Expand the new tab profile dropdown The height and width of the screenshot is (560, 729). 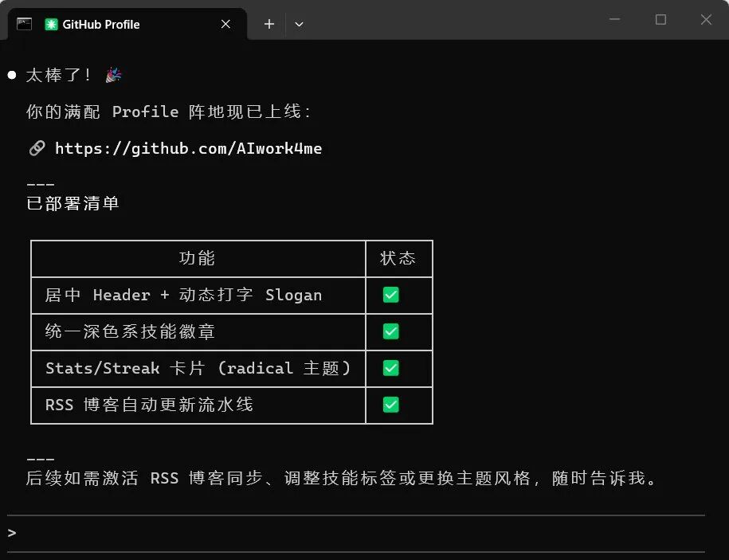299,24
